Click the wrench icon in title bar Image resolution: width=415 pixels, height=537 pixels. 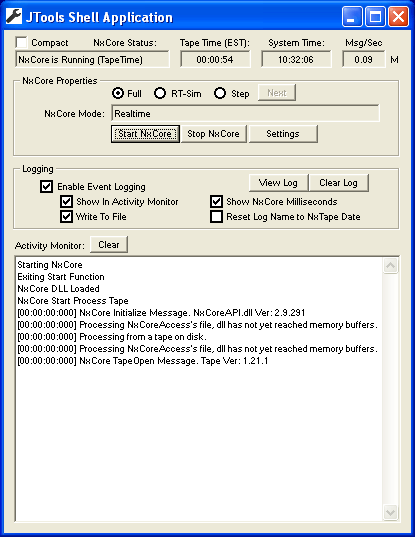14,16
